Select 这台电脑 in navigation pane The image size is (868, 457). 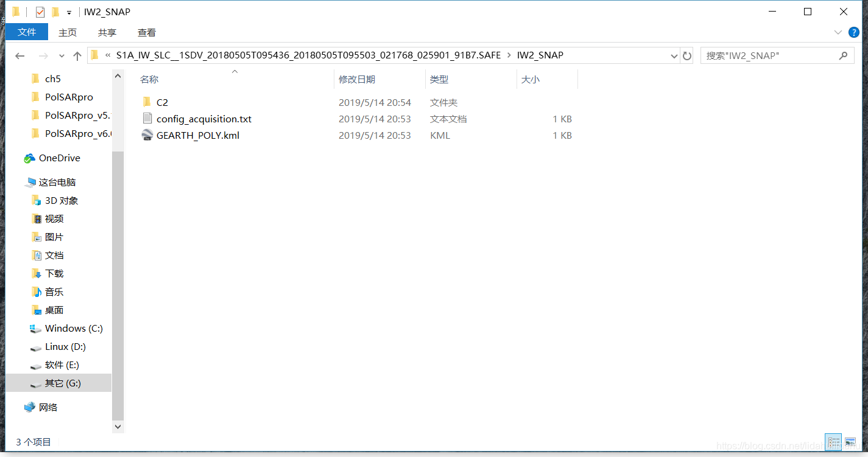tap(57, 183)
